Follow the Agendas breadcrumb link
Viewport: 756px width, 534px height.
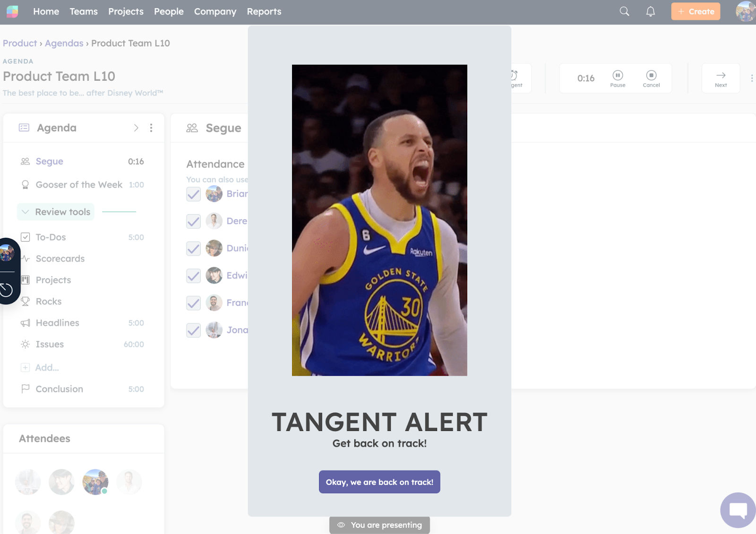tap(64, 43)
